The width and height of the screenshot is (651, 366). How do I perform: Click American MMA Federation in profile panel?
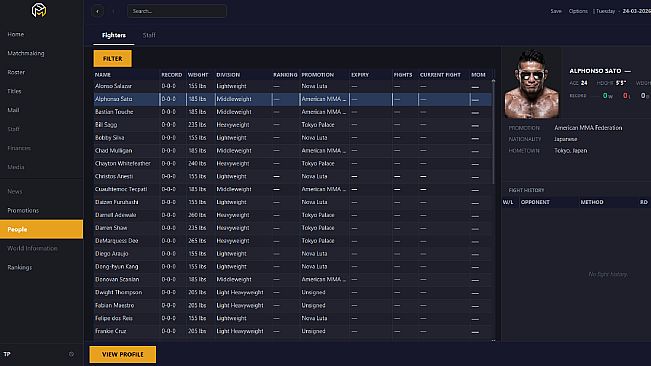pyautogui.click(x=588, y=128)
